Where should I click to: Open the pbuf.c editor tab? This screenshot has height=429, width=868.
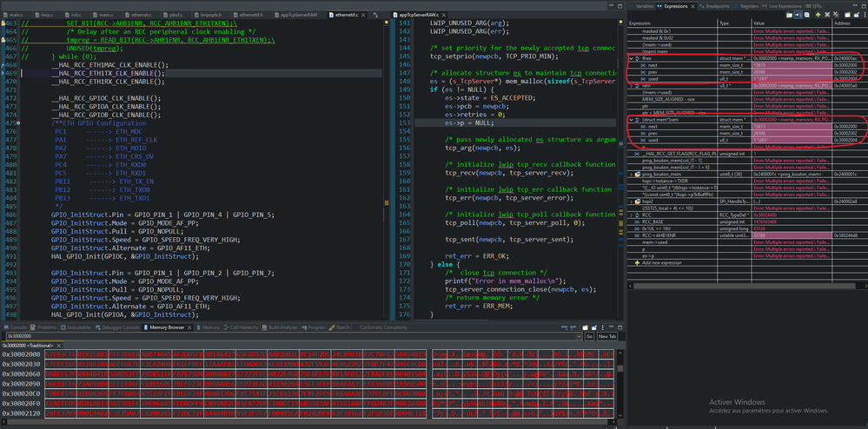pyautogui.click(x=172, y=14)
